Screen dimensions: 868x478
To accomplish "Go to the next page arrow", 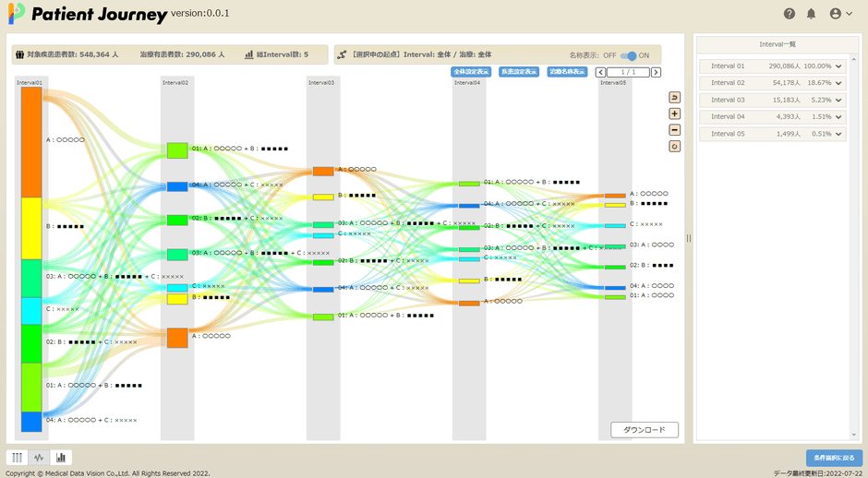I will pos(655,72).
